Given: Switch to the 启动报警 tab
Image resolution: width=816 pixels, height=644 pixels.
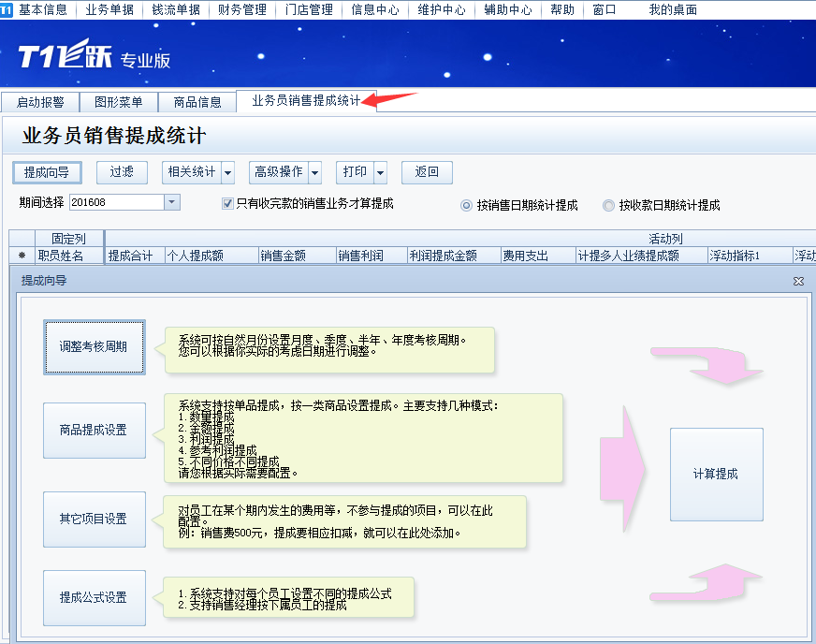Looking at the screenshot, I should (40, 102).
